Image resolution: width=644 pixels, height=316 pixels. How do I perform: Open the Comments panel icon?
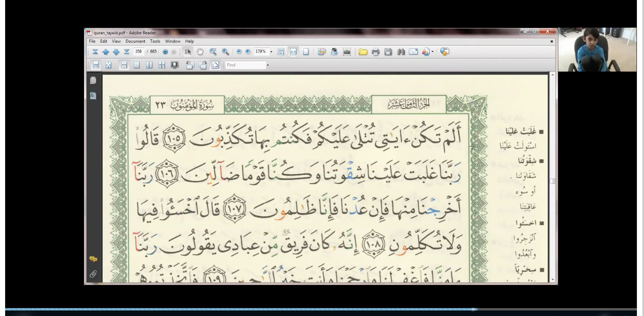pyautogui.click(x=93, y=259)
